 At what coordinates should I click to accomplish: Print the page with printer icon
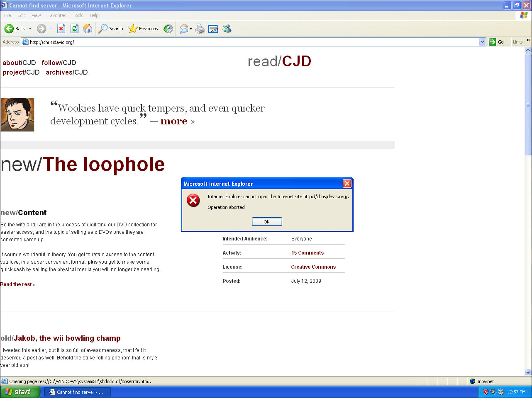pos(200,29)
